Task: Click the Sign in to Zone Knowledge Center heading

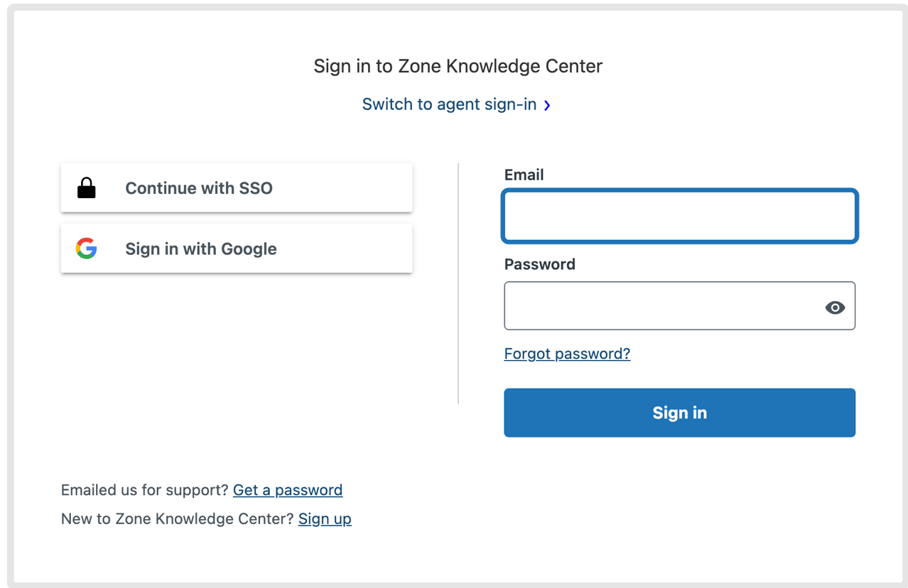Action: coord(458,66)
